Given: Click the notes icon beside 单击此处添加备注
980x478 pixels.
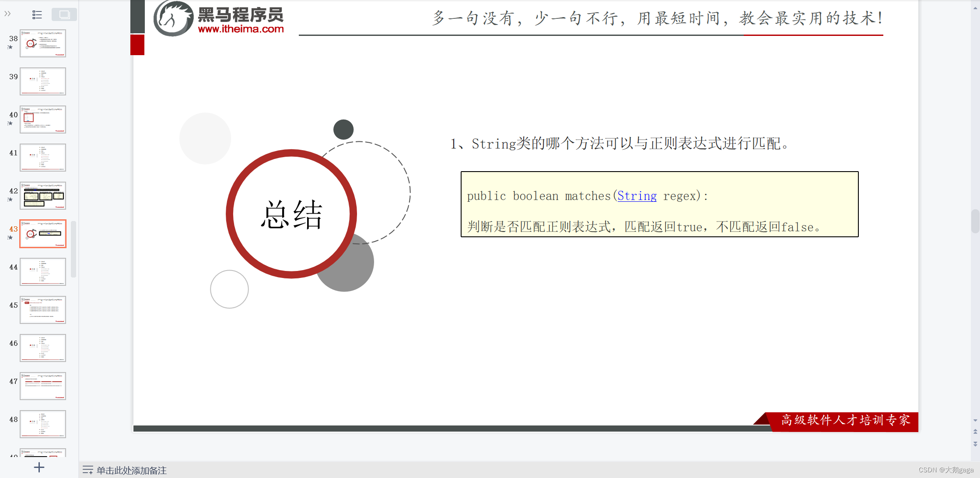Looking at the screenshot, I should (87, 470).
